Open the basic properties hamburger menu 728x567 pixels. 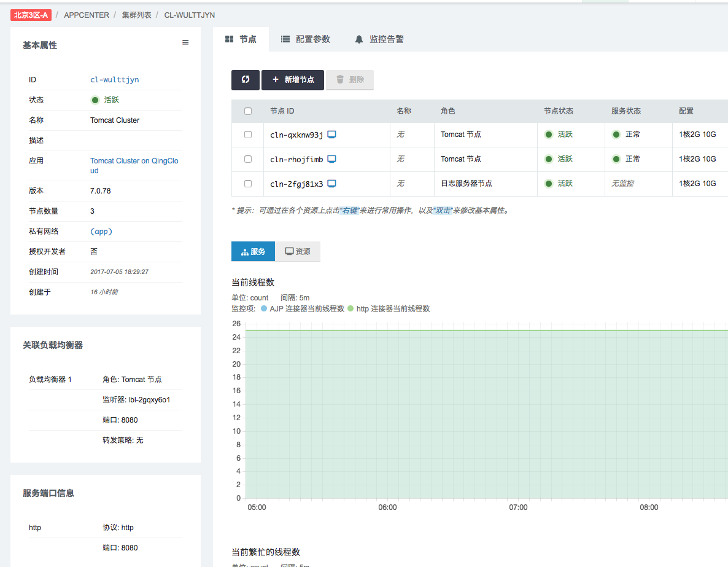click(185, 43)
